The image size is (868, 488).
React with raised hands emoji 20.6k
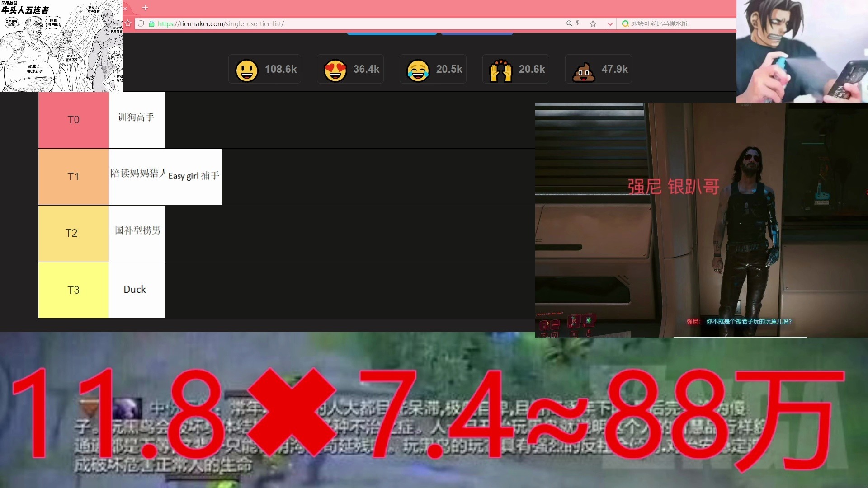tap(516, 69)
